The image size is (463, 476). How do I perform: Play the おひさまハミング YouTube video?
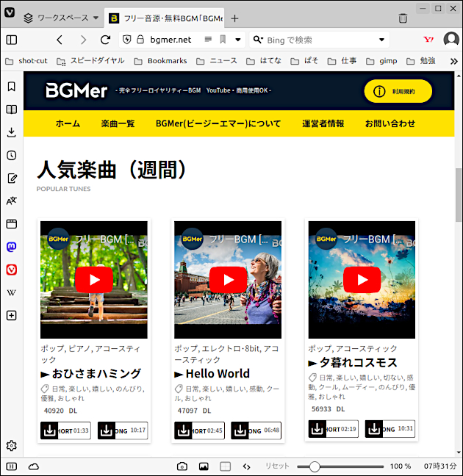point(94,280)
